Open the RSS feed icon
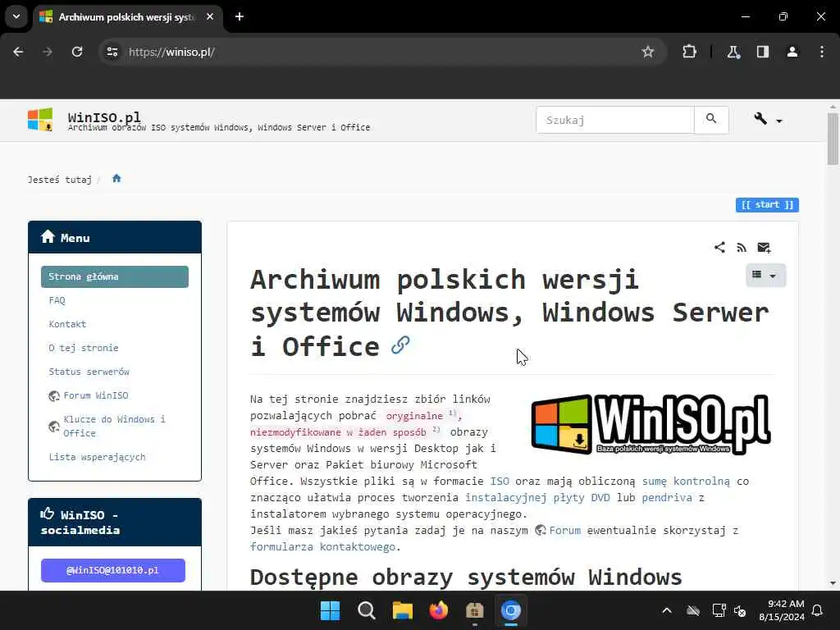Screen dimensions: 840x630 click(742, 247)
